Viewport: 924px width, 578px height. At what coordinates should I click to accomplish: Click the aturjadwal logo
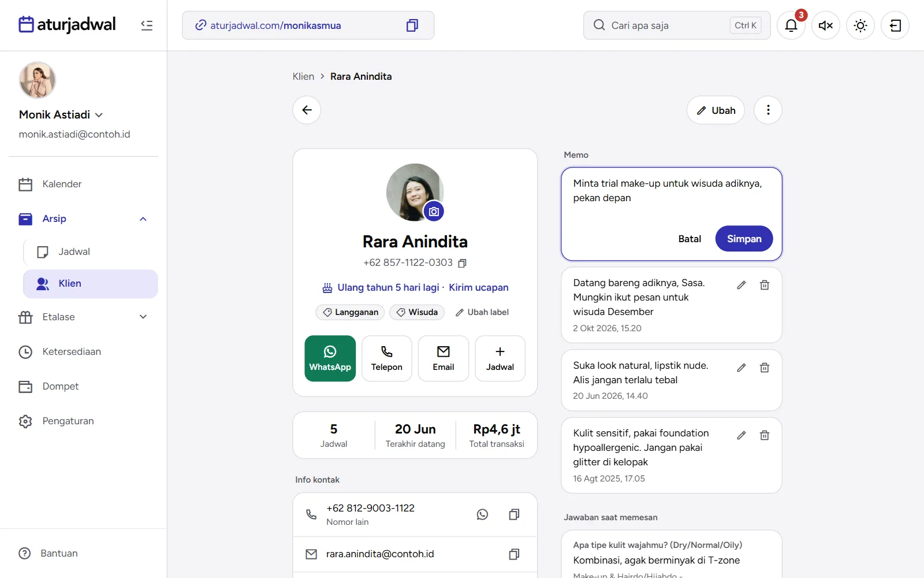click(x=67, y=24)
